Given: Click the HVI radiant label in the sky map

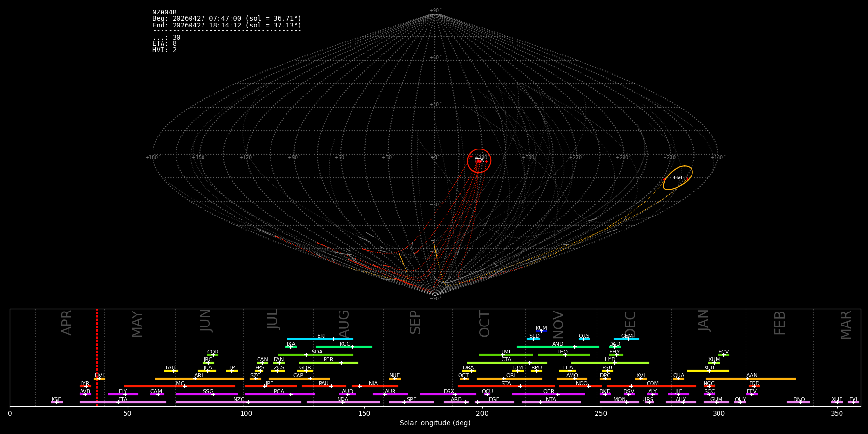Looking at the screenshot, I should tap(678, 178).
